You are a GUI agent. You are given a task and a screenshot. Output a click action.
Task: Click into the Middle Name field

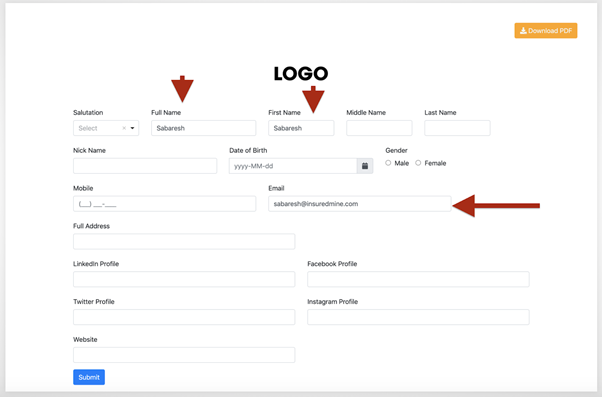[x=379, y=128]
